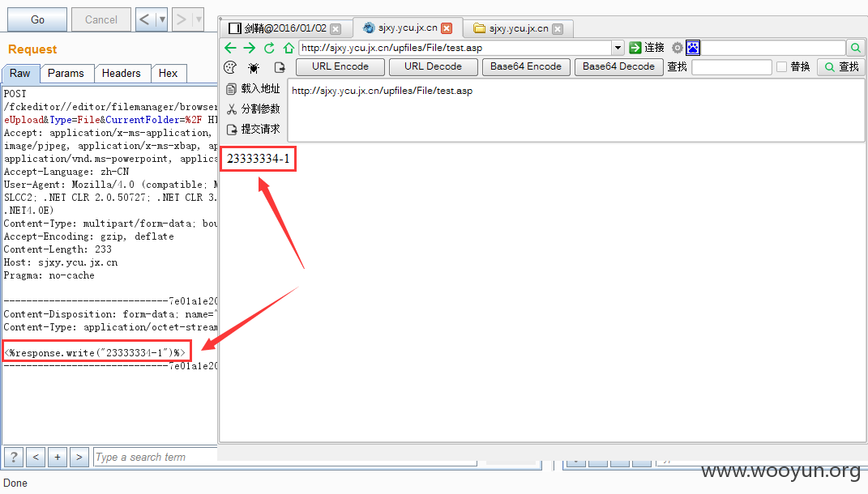Image resolution: width=868 pixels, height=494 pixels.
Task: Click the browser forward arrow icon
Action: 250,48
